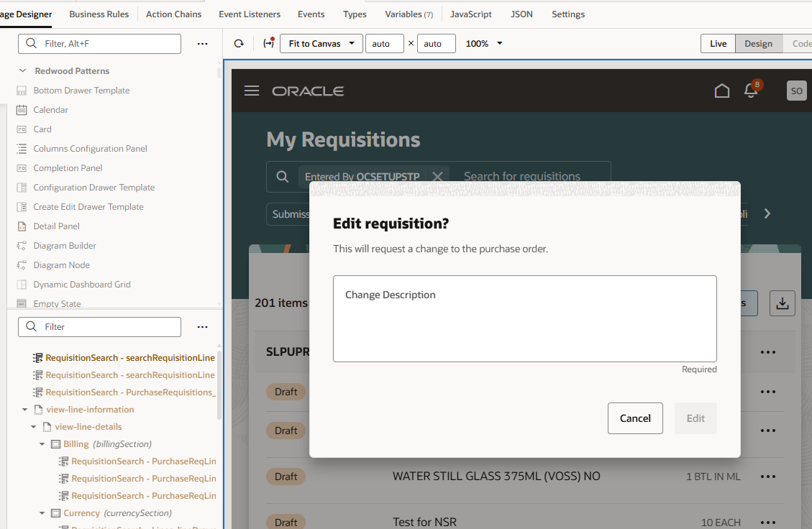Image resolution: width=812 pixels, height=529 pixels.
Task: Open the SO user avatar menu
Action: [x=796, y=91]
